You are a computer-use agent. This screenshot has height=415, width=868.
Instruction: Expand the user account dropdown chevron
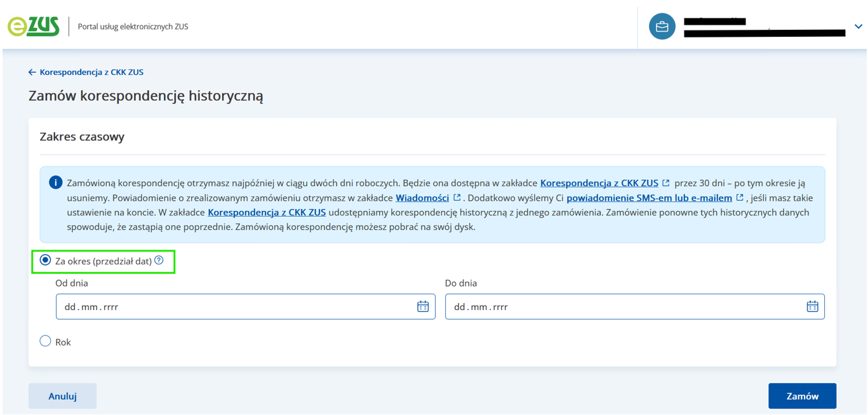[858, 27]
